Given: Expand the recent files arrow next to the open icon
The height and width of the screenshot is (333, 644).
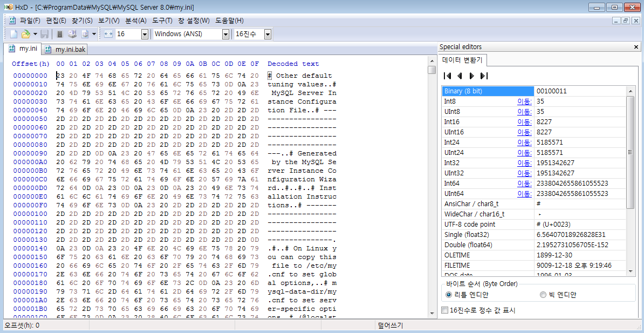Looking at the screenshot, I should tap(35, 34).
